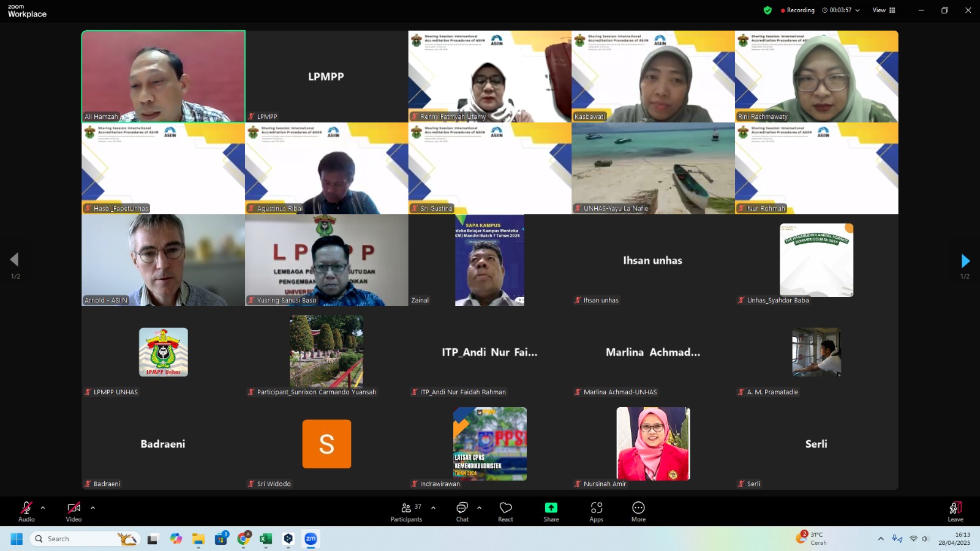Open the Participants panel
This screenshot has width=980, height=551.
pyautogui.click(x=406, y=511)
